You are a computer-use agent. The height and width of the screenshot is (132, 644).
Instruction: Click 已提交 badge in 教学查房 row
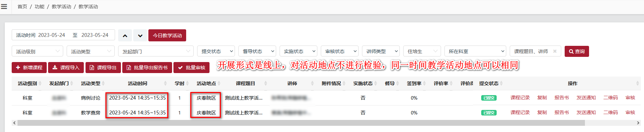point(489,113)
